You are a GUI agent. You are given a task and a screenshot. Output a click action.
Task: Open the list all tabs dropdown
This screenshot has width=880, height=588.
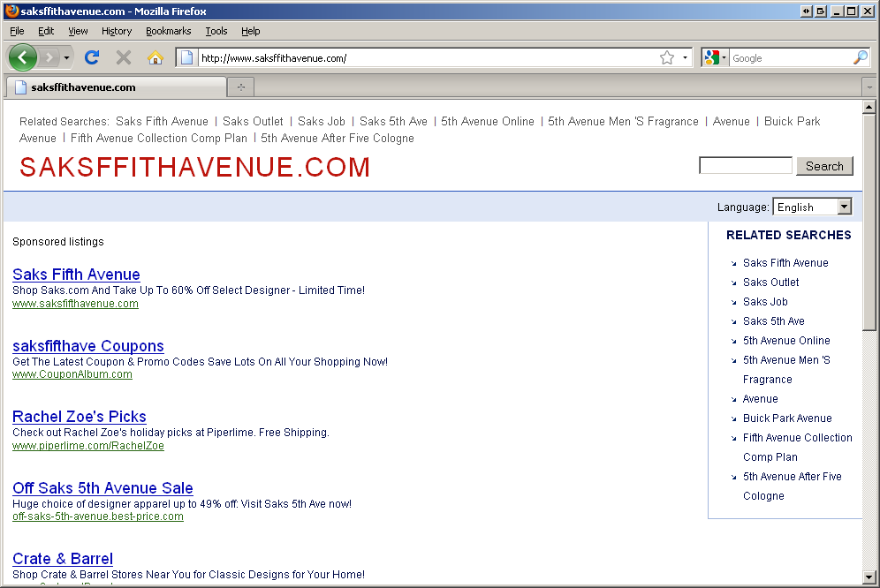869,87
